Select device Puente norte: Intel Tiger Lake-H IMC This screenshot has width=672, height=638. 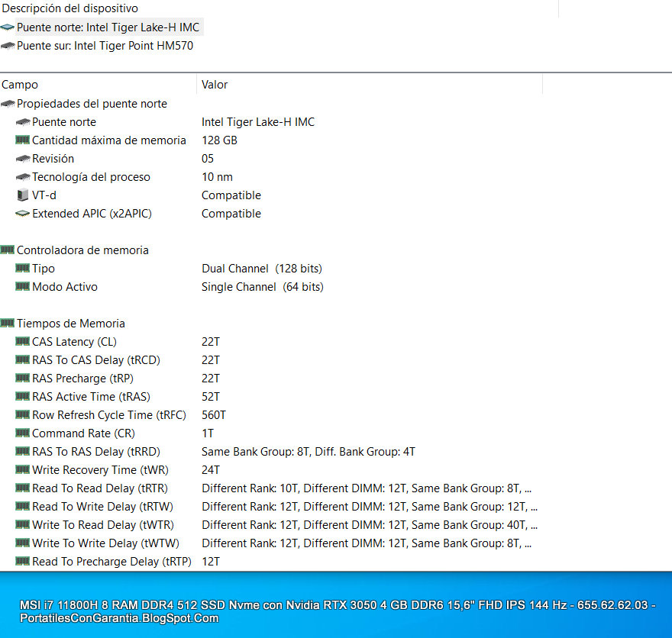pos(108,27)
